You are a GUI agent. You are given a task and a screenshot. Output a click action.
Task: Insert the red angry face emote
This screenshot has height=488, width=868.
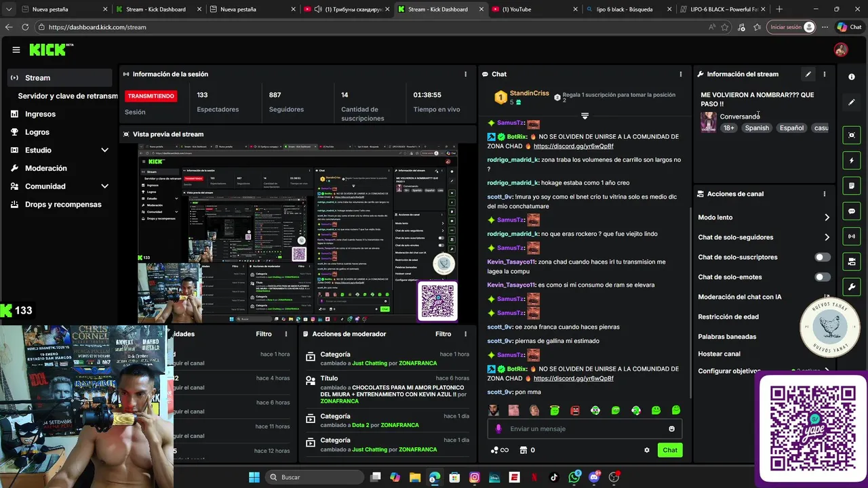tap(575, 410)
